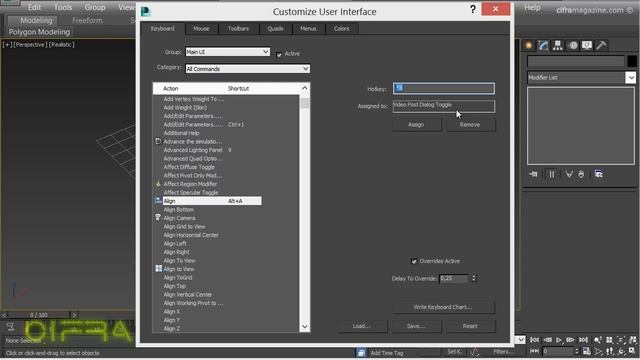The image size is (640, 360).
Task: Click the Zoom viewport navigation icon
Action: (x=598, y=340)
